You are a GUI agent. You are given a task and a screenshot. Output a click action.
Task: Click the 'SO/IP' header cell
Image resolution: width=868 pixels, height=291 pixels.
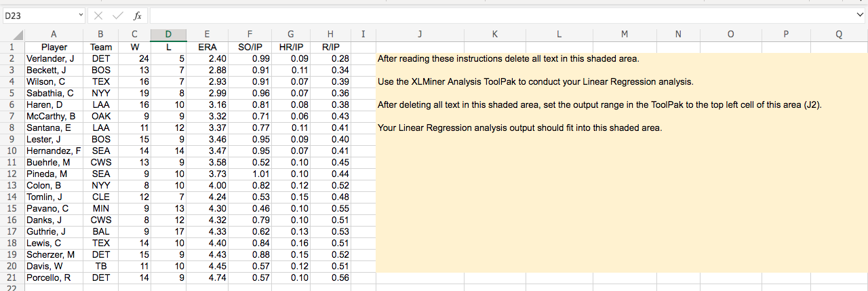point(250,47)
